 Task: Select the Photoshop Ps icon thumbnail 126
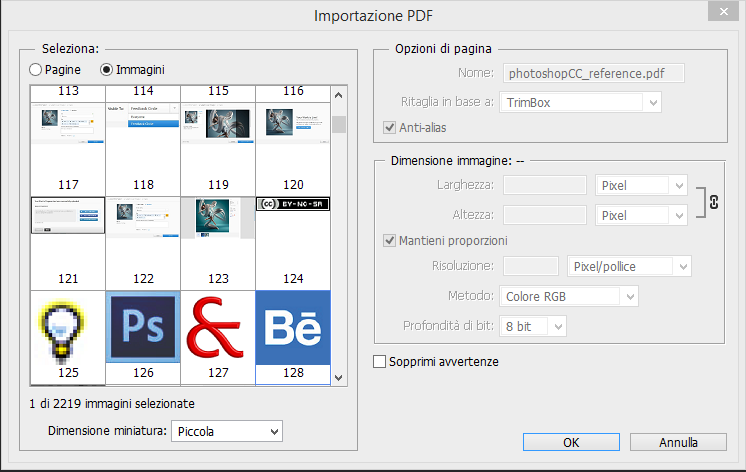tap(143, 338)
